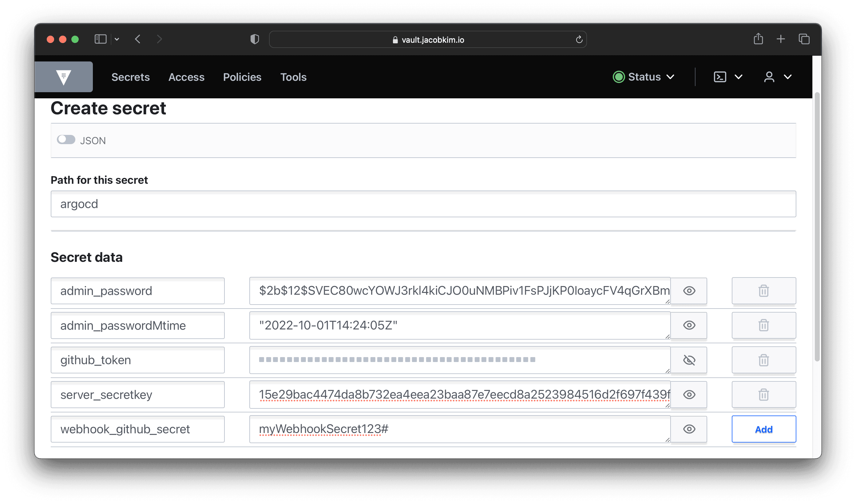The height and width of the screenshot is (504, 856).
Task: Enable the JSON editing toggle
Action: coord(66,140)
